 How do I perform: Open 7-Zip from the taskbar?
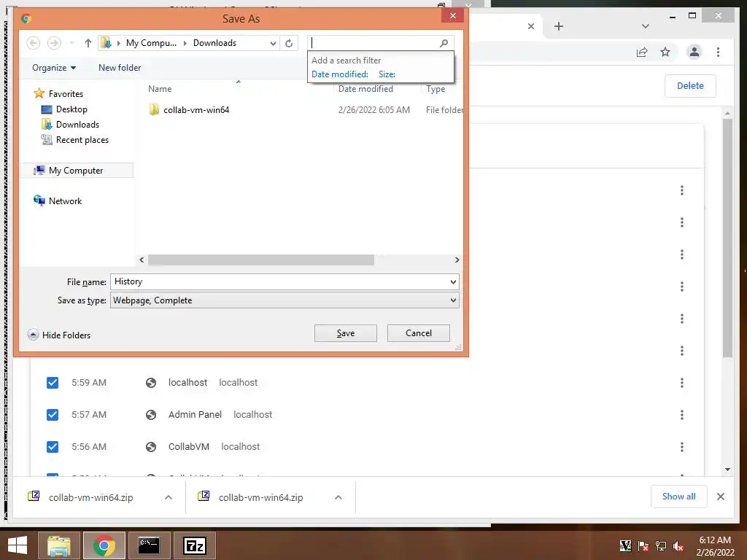coord(194,545)
